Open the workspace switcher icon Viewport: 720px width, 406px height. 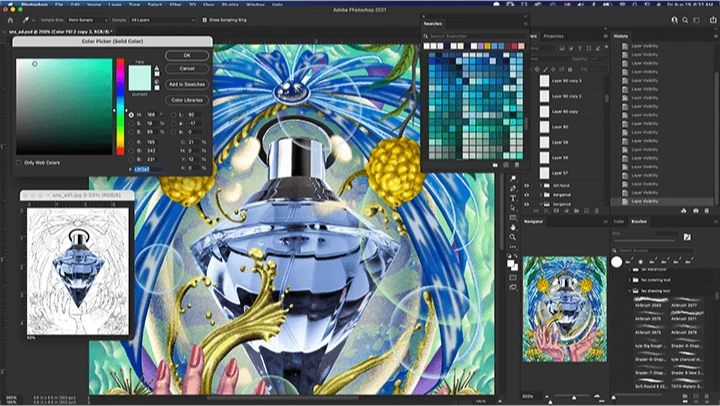(x=697, y=20)
